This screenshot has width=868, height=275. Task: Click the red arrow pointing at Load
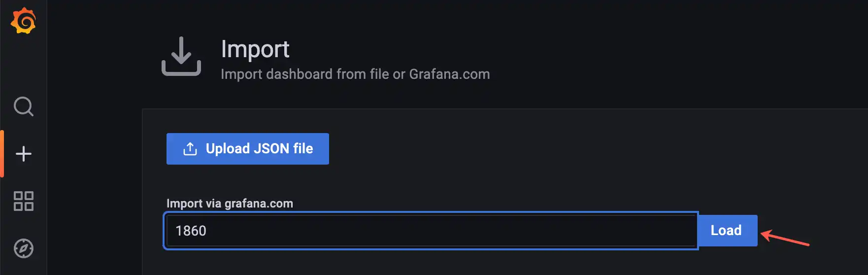pyautogui.click(x=785, y=238)
